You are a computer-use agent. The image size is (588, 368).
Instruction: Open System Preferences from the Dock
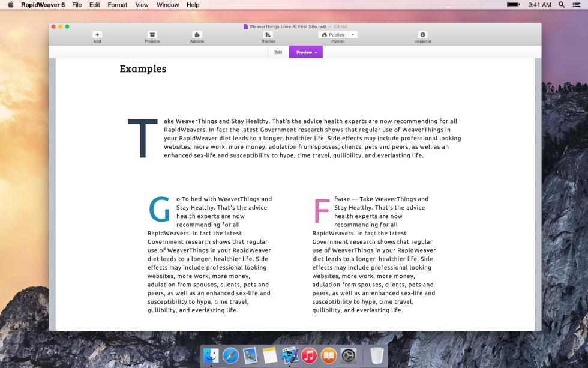coord(349,355)
